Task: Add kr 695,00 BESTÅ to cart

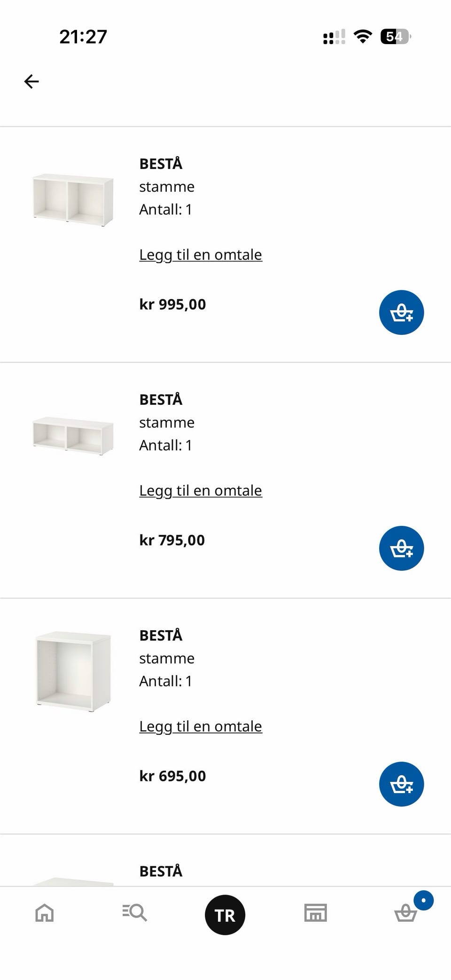Action: coord(401,784)
